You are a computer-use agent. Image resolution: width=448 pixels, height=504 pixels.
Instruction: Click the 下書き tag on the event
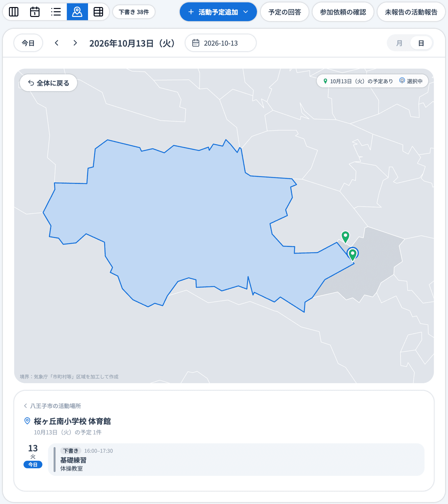[x=71, y=451]
